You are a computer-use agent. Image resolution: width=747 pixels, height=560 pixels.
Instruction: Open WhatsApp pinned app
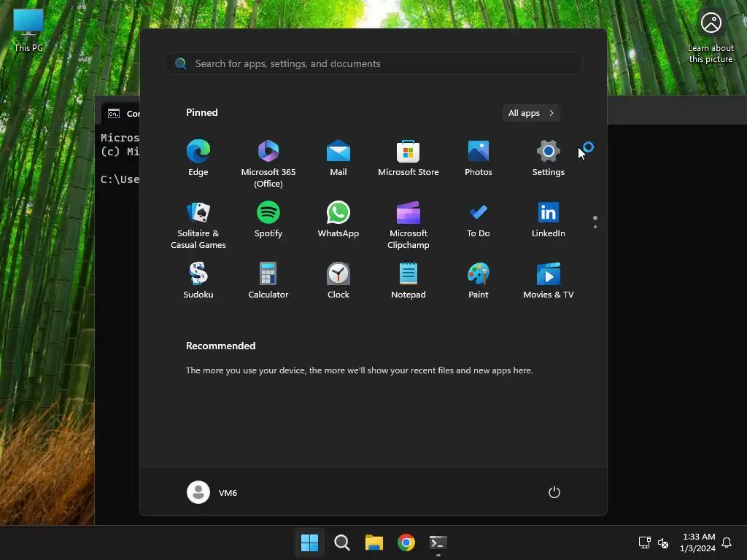(338, 220)
